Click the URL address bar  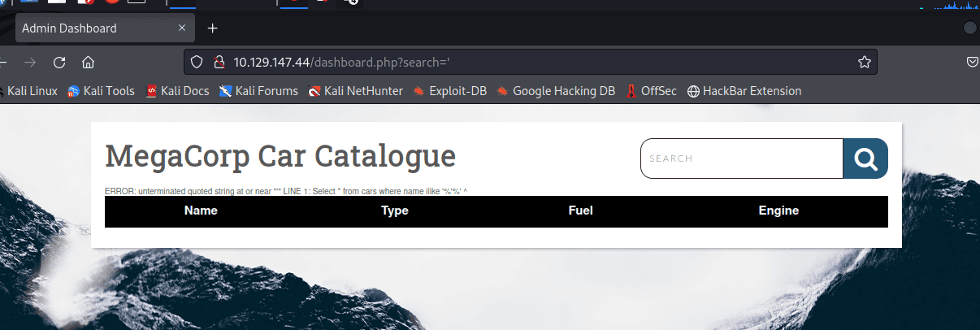(x=536, y=63)
